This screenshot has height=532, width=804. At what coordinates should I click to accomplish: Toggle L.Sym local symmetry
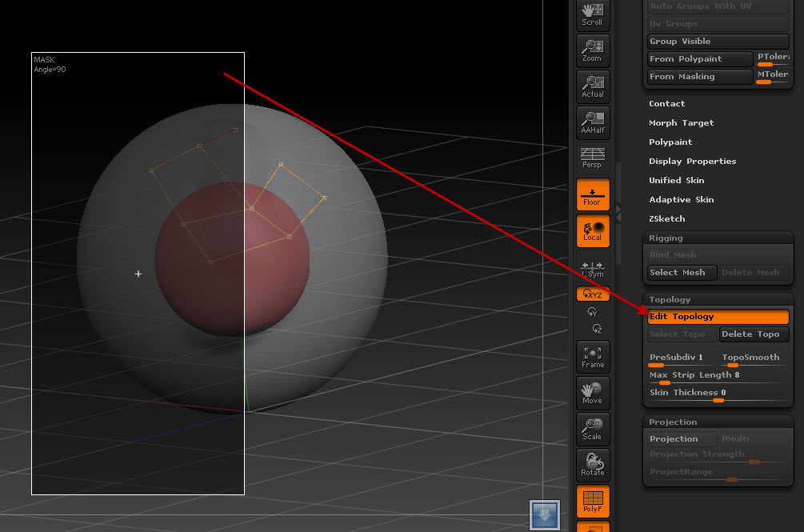tap(593, 269)
